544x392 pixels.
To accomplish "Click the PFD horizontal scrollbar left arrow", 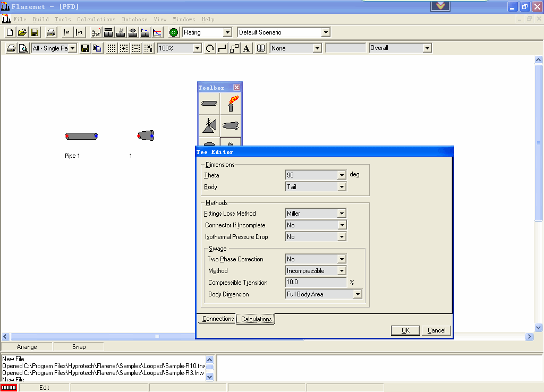I will (x=5, y=337).
